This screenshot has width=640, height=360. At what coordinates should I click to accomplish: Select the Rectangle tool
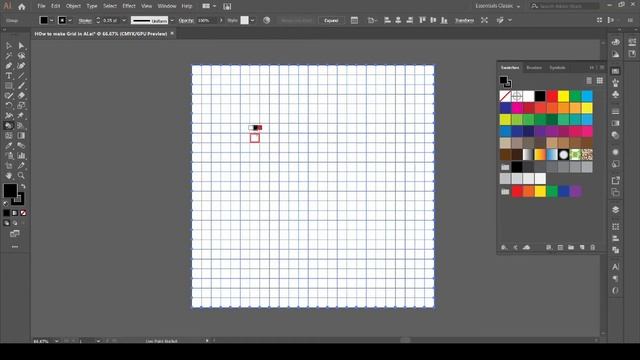[x=9, y=86]
